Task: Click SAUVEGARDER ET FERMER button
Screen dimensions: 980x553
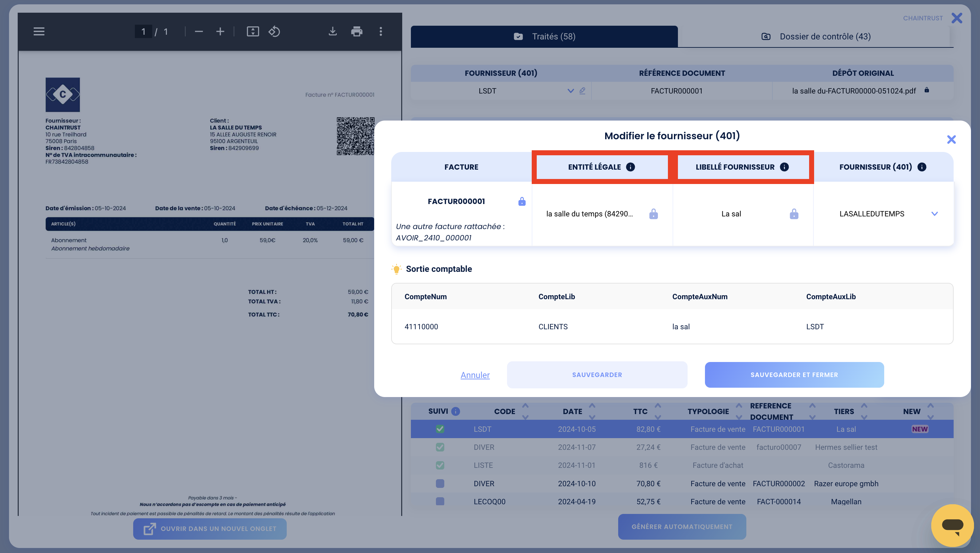Action: tap(794, 375)
